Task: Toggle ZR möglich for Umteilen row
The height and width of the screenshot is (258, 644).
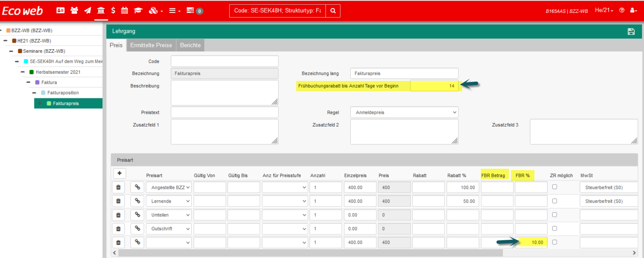Action: [x=555, y=215]
